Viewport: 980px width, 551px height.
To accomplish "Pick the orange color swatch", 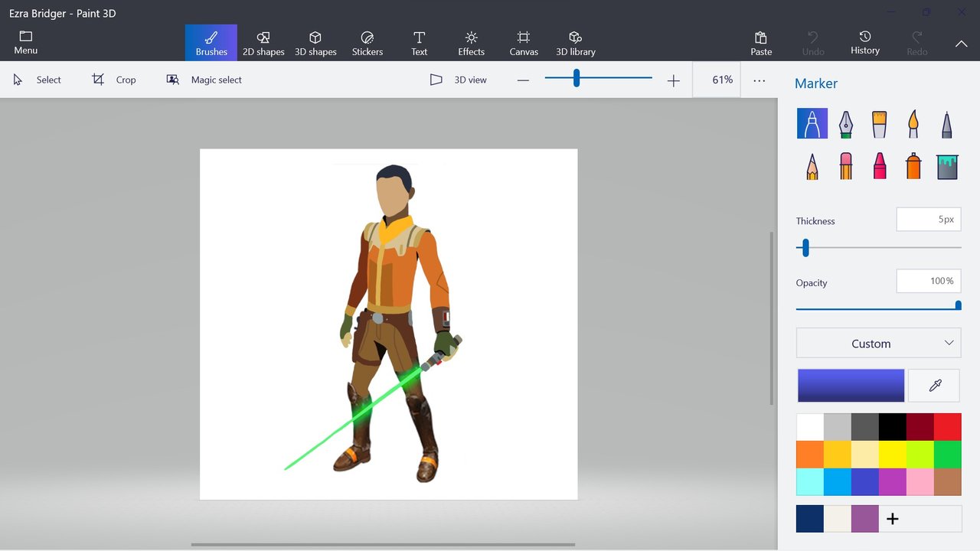I will click(x=810, y=455).
